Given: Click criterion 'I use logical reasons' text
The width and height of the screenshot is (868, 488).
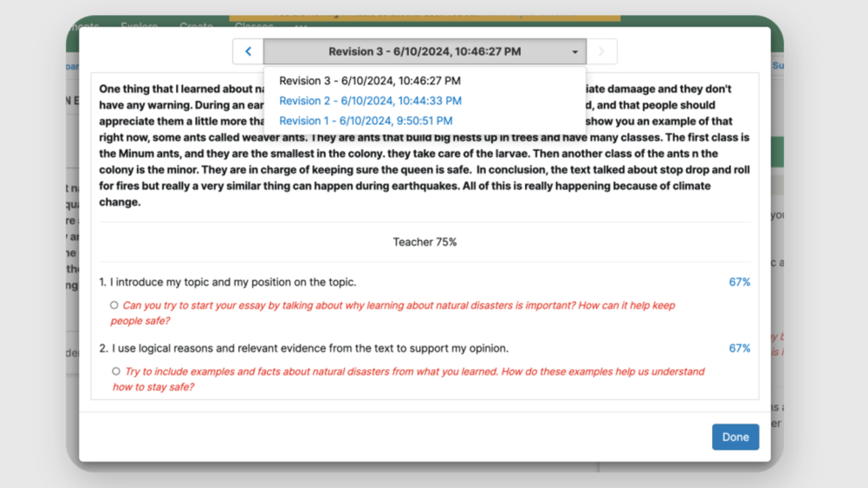Looking at the screenshot, I should pos(310,348).
